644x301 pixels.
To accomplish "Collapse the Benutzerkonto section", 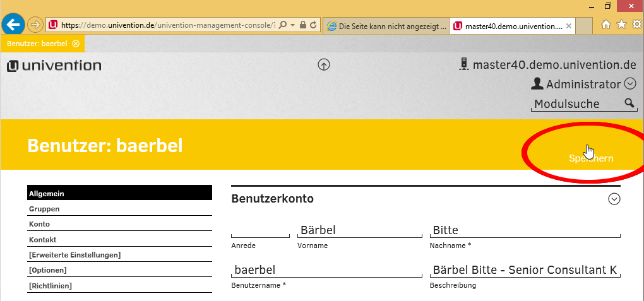I will tap(614, 199).
